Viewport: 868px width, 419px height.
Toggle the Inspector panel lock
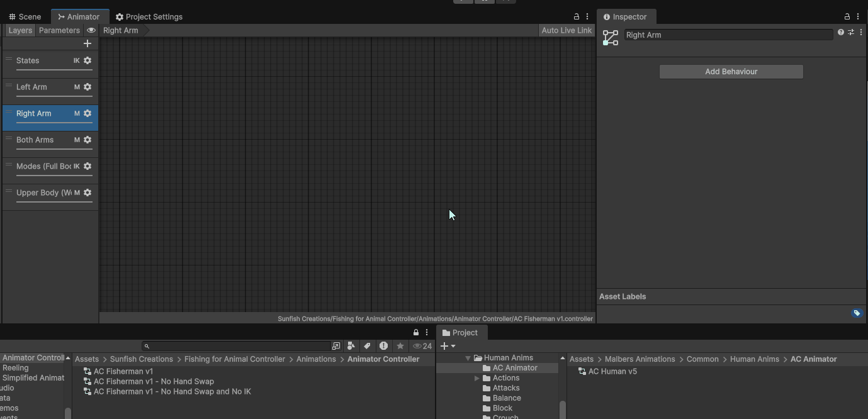pos(847,17)
